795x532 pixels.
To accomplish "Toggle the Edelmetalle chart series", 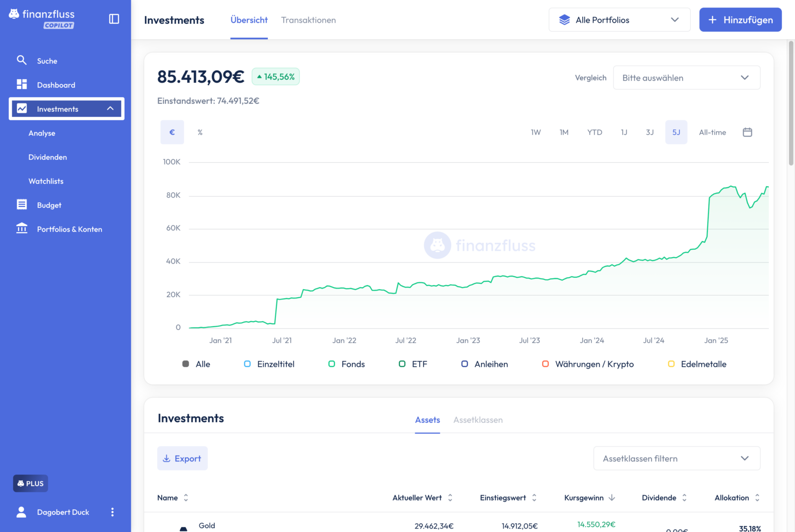I will click(697, 364).
